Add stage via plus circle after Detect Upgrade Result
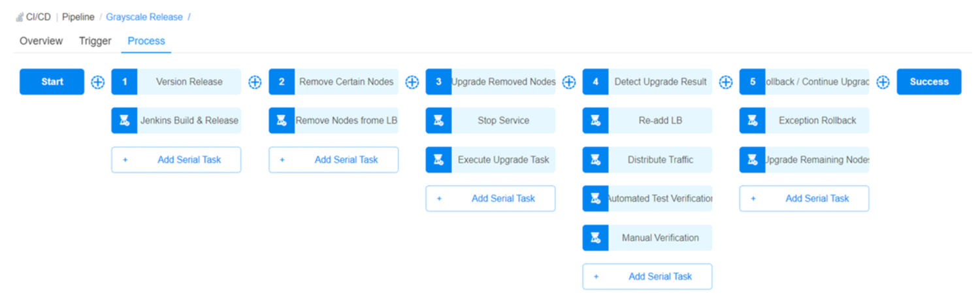Image resolution: width=980 pixels, height=304 pixels. (725, 82)
